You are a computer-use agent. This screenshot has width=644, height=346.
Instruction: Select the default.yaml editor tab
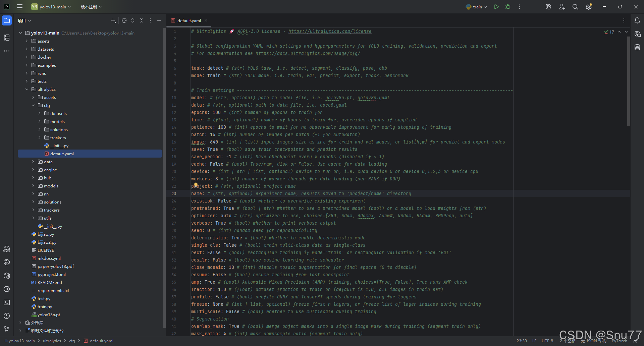click(189, 20)
